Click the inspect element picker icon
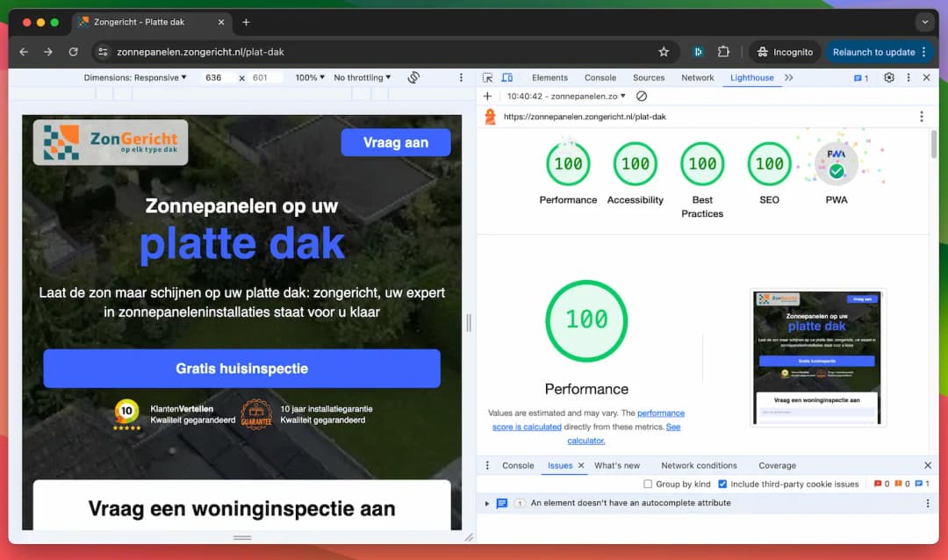Viewport: 948px width, 560px height. [x=488, y=77]
